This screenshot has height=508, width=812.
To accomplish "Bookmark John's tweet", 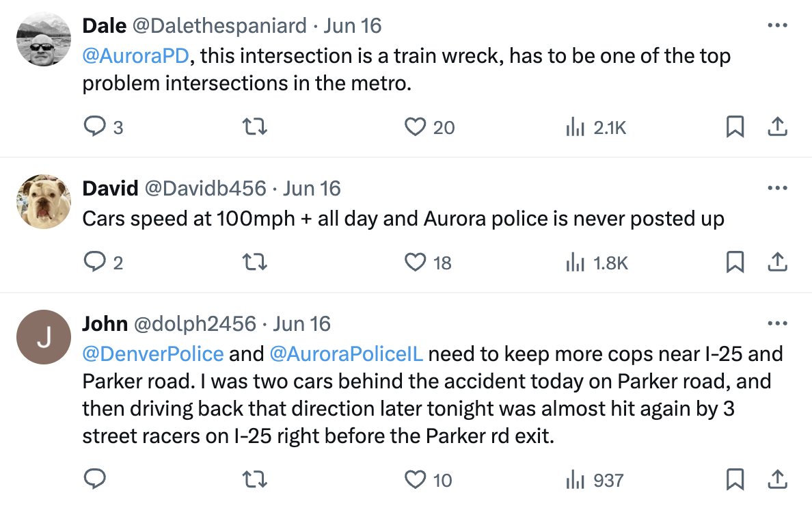I will click(x=735, y=480).
